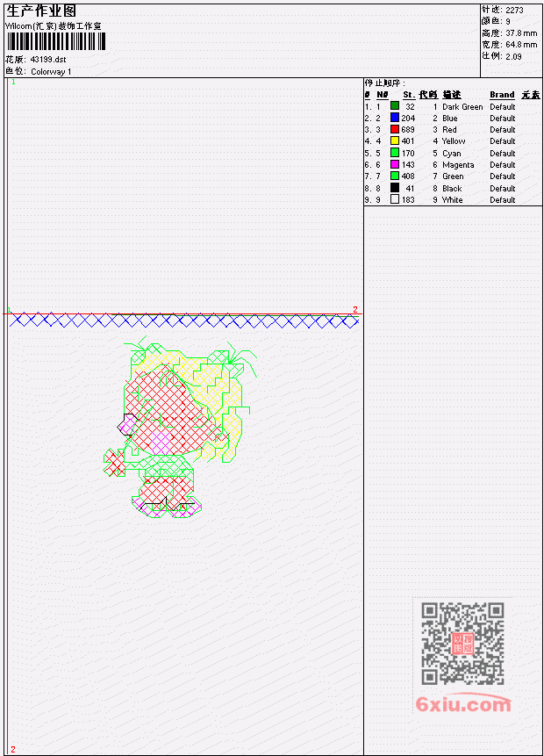Screen dimensions: 544x756
Task: Click the stitch total 2273
Action: [515, 11]
